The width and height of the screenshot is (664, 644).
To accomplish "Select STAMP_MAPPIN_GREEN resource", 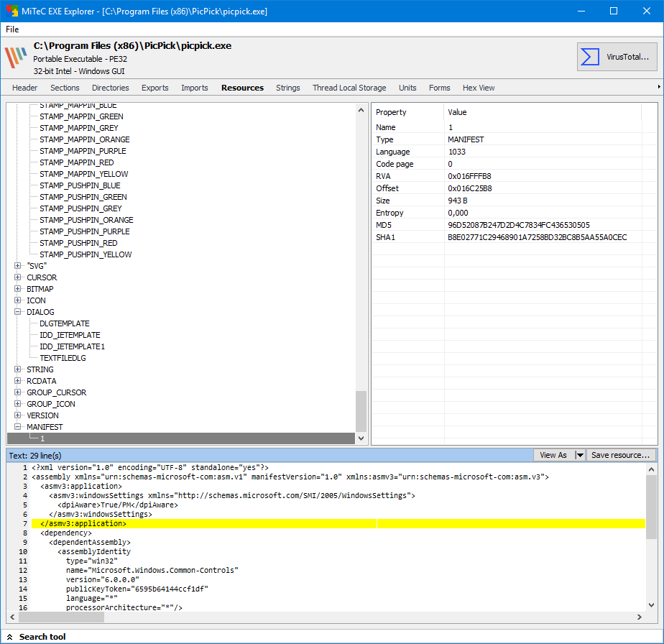I will 81,116.
